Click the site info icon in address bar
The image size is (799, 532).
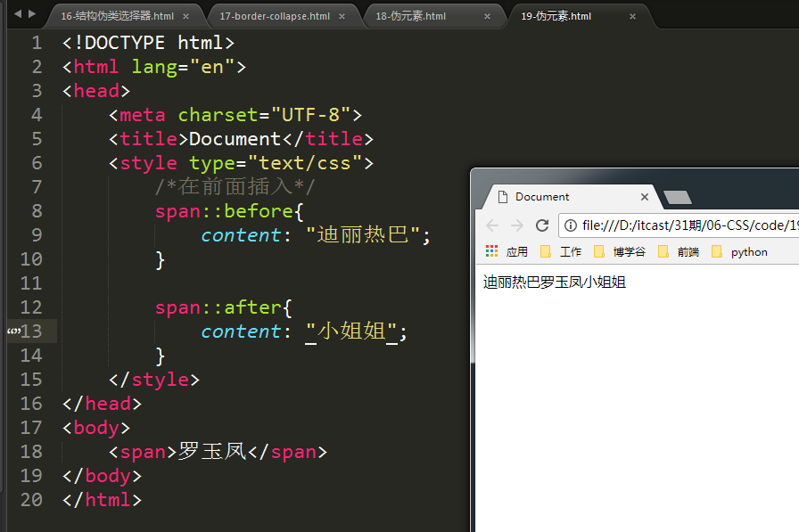click(x=571, y=225)
